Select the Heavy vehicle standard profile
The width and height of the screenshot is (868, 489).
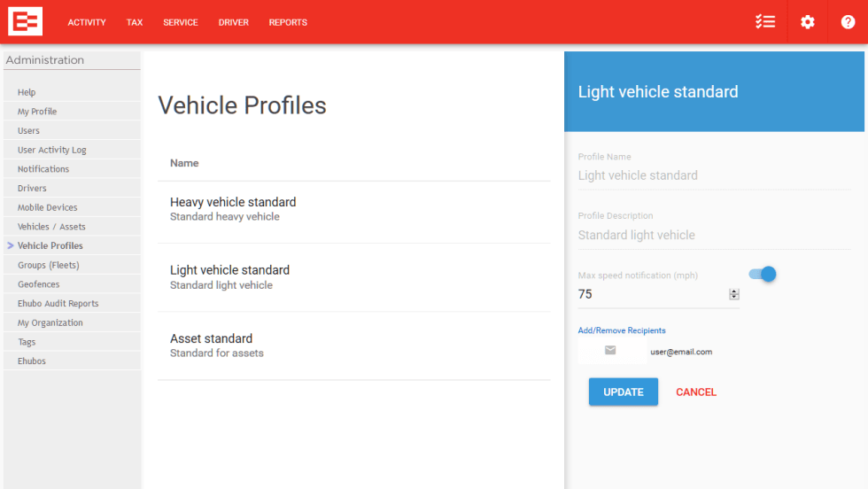coord(233,209)
